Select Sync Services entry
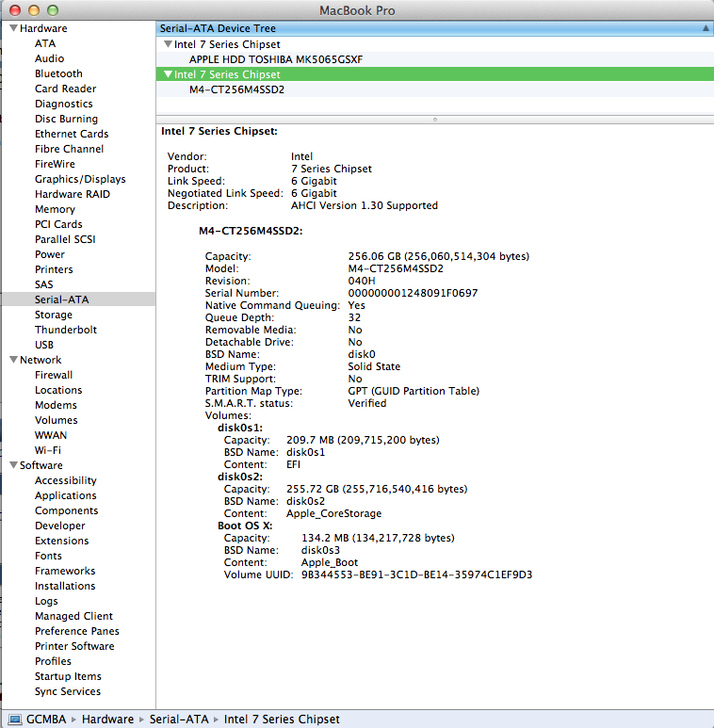The image size is (714, 728). pyautogui.click(x=67, y=691)
